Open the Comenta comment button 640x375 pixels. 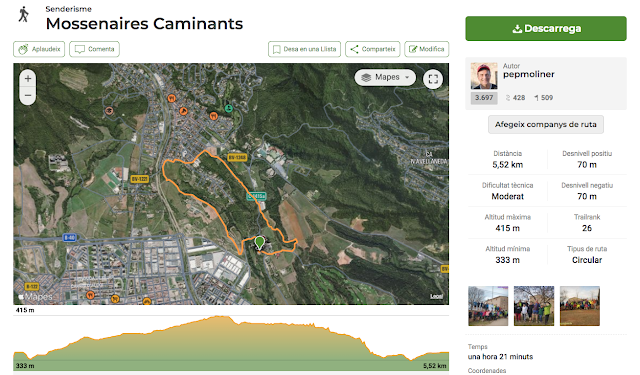point(94,49)
